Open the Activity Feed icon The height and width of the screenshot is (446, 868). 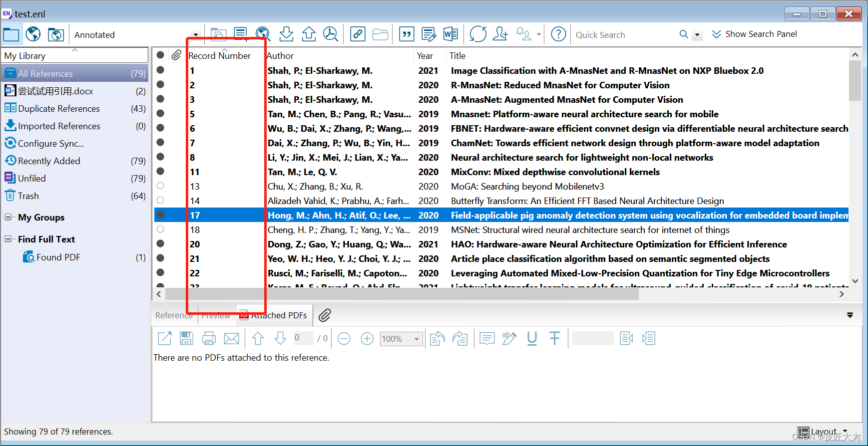[523, 34]
